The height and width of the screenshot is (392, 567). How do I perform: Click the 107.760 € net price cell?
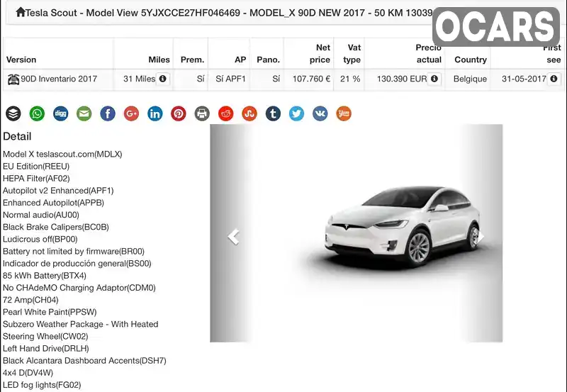tap(311, 79)
